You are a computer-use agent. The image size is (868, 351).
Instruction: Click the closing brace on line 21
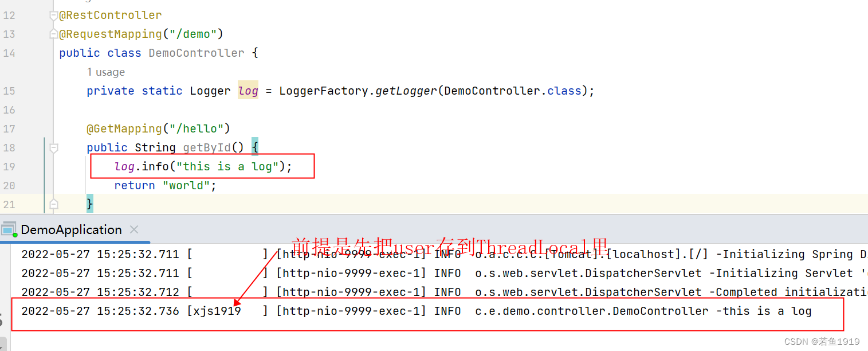coord(90,204)
